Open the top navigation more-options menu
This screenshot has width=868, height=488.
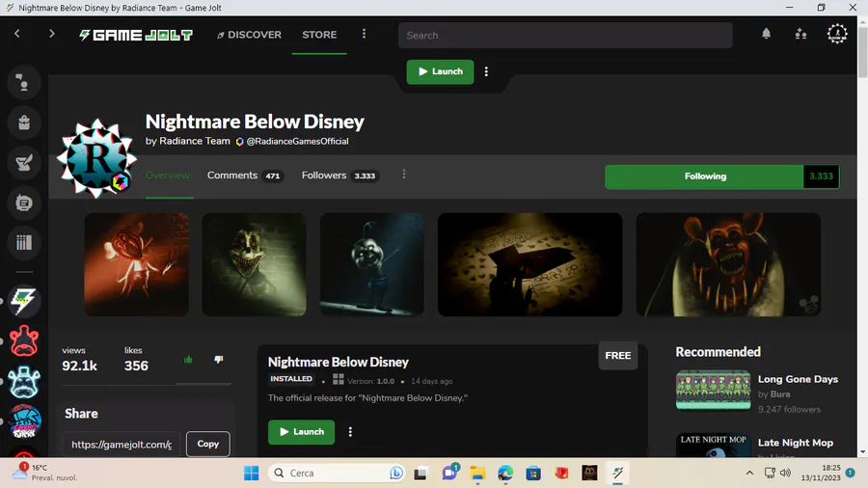364,34
